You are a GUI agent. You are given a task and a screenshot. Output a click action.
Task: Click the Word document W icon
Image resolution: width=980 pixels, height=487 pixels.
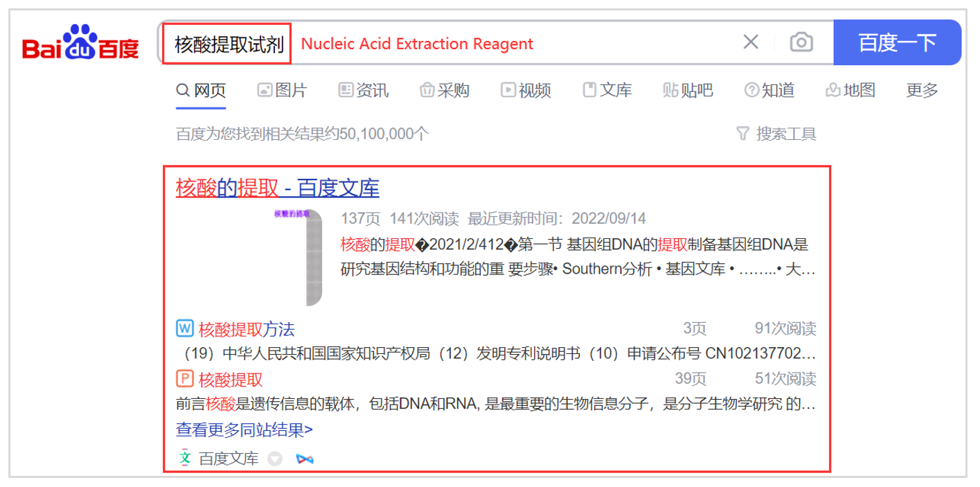click(x=184, y=328)
